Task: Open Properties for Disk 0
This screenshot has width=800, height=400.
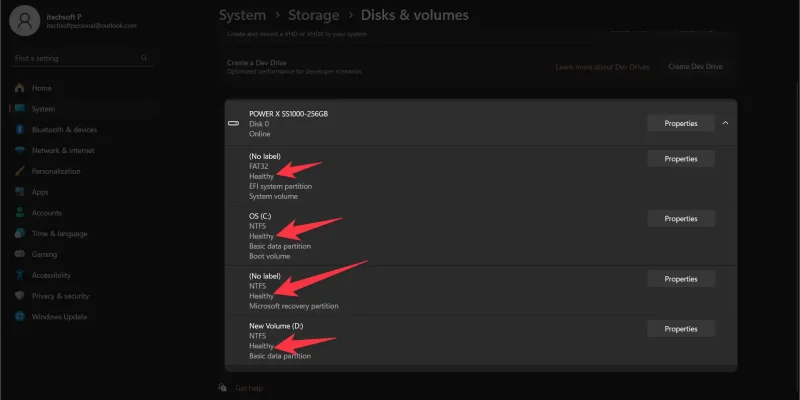Action: coord(681,123)
